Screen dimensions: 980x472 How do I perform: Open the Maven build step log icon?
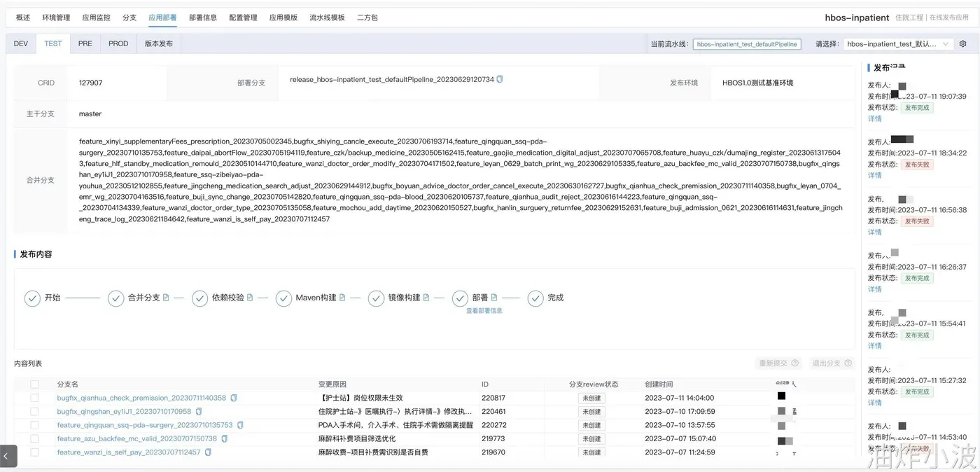(342, 298)
